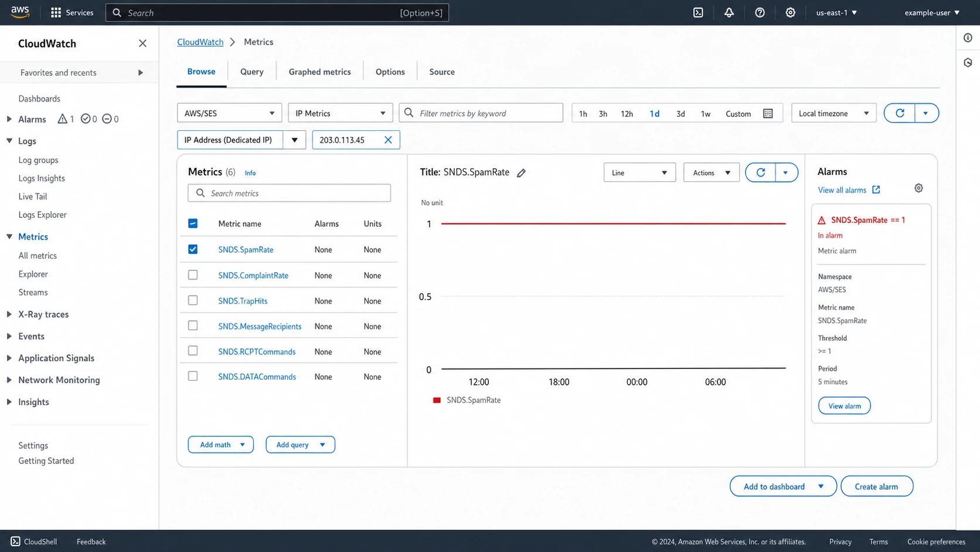Switch to the Options tab
Image resolution: width=980 pixels, height=552 pixels.
(390, 72)
